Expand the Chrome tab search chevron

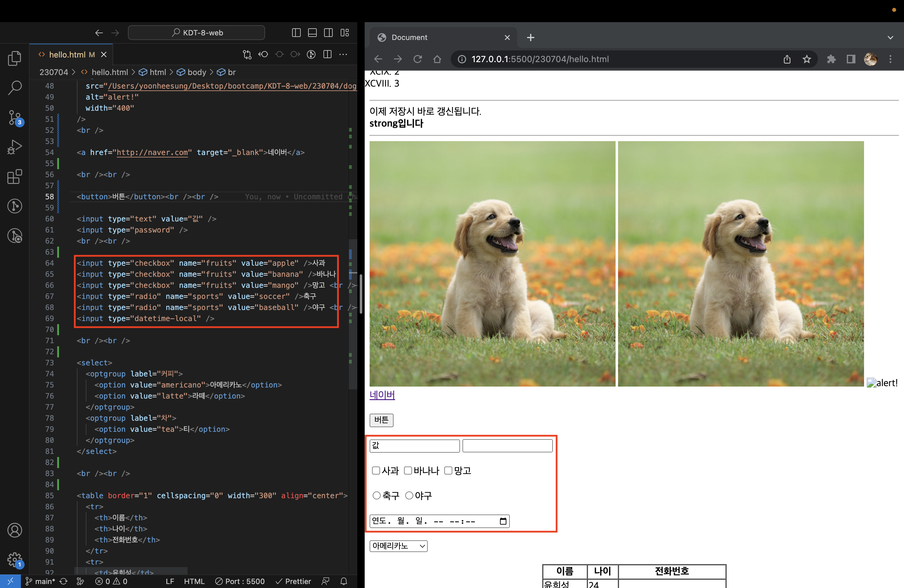pos(890,38)
